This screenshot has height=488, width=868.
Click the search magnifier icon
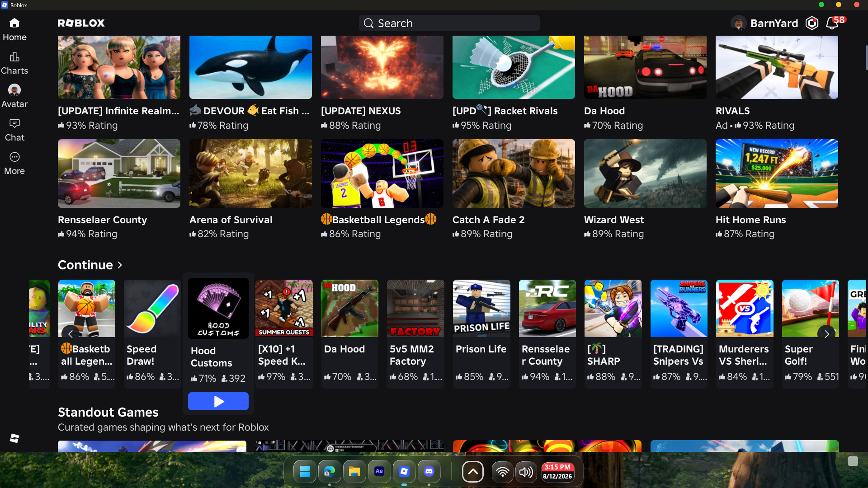368,23
